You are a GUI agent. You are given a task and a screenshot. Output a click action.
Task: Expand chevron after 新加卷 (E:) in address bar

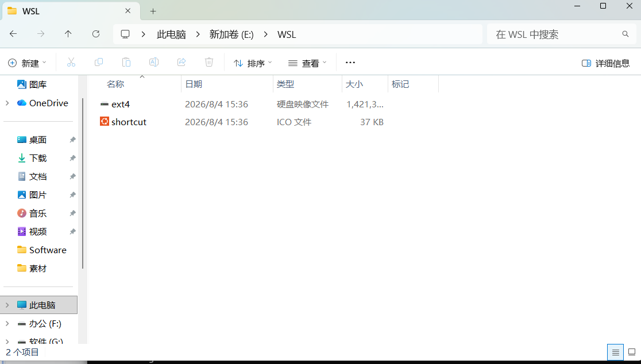(266, 34)
